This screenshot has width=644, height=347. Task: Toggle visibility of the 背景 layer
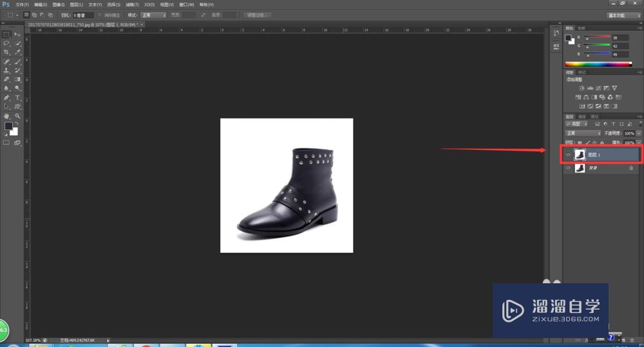(568, 168)
